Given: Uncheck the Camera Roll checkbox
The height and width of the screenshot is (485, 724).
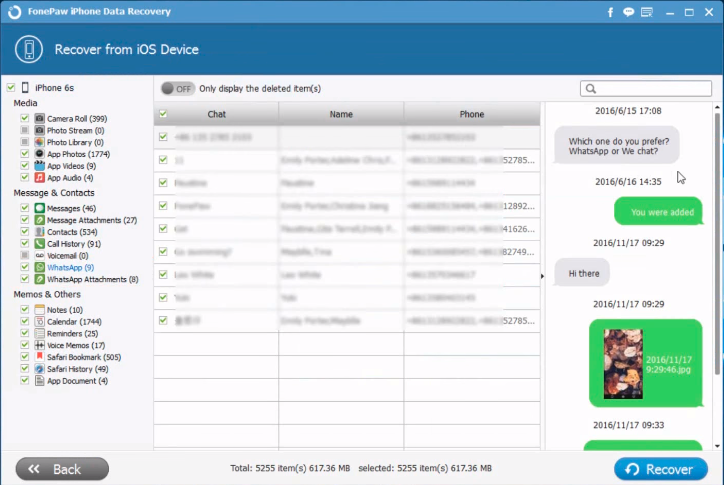Looking at the screenshot, I should tap(25, 118).
